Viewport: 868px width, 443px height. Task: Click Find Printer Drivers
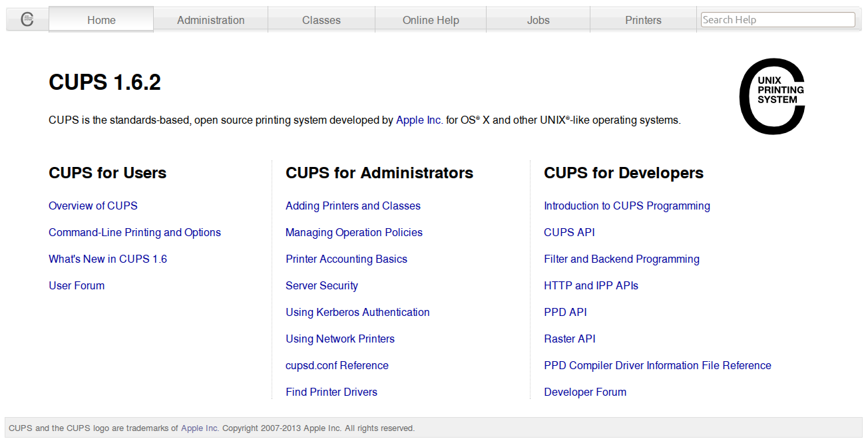(x=331, y=392)
